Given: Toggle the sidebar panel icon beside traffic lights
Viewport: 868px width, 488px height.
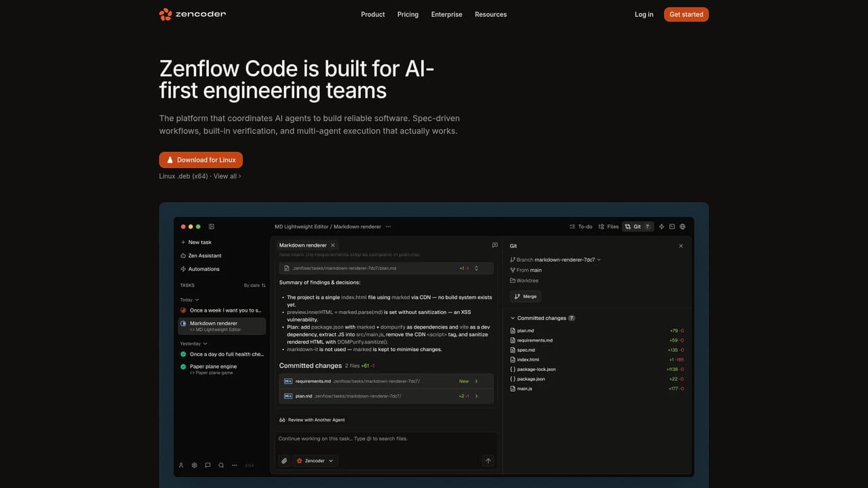Looking at the screenshot, I should point(212,226).
